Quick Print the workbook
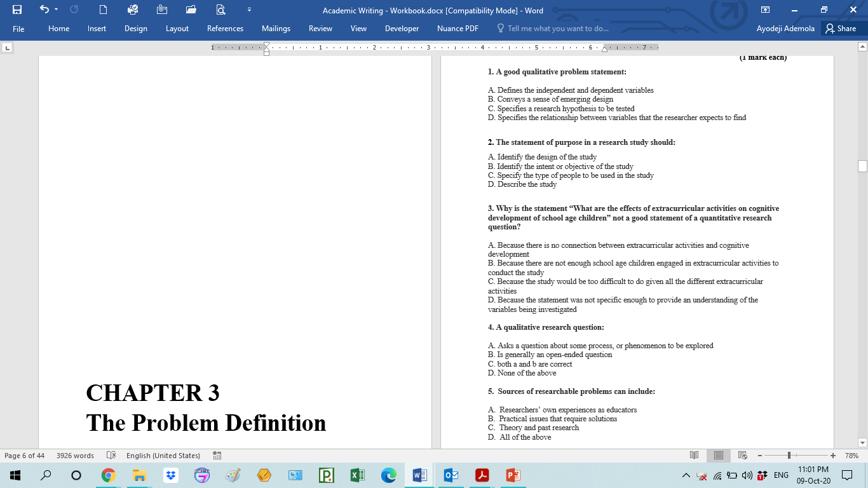 coord(133,10)
